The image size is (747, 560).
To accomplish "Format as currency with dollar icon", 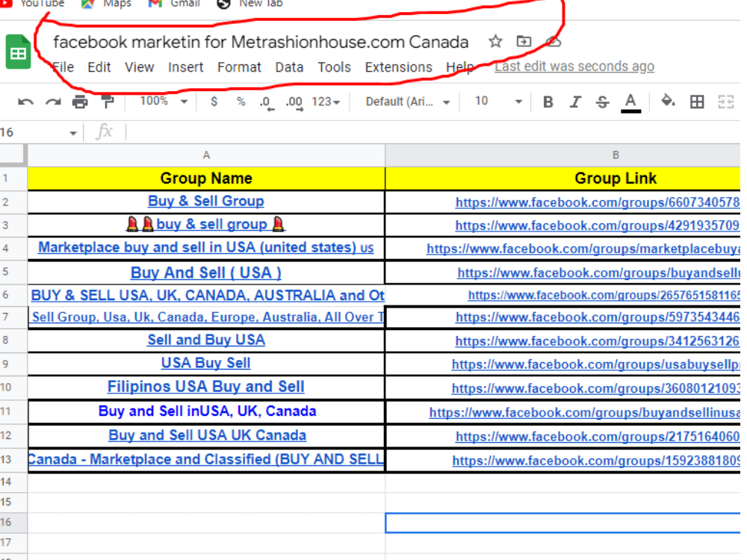I will pos(214,102).
